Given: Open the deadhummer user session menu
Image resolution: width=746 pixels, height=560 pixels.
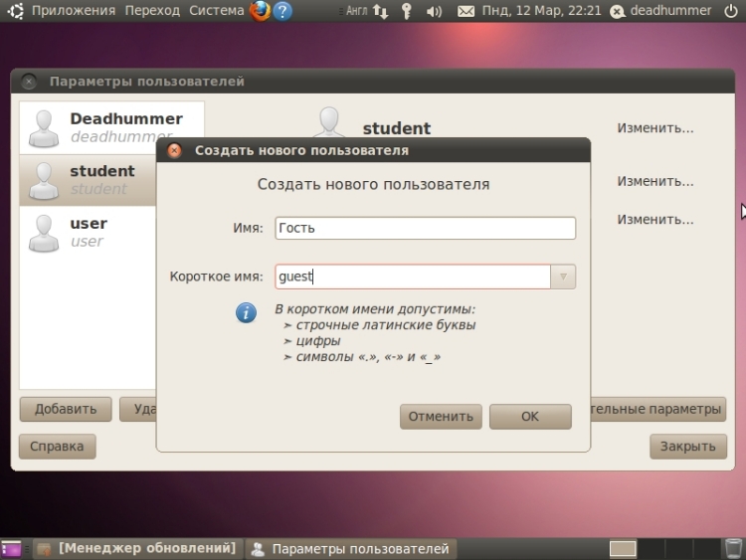Looking at the screenshot, I should pos(671,11).
